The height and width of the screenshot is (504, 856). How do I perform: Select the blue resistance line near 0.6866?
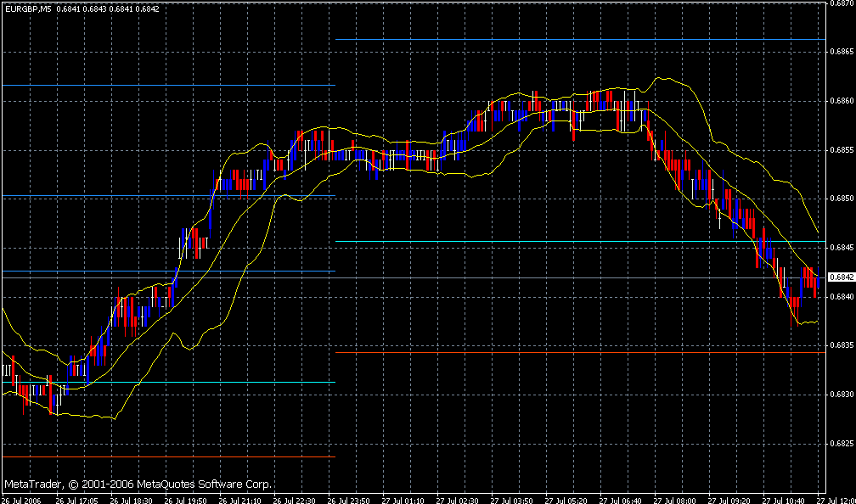pos(580,39)
